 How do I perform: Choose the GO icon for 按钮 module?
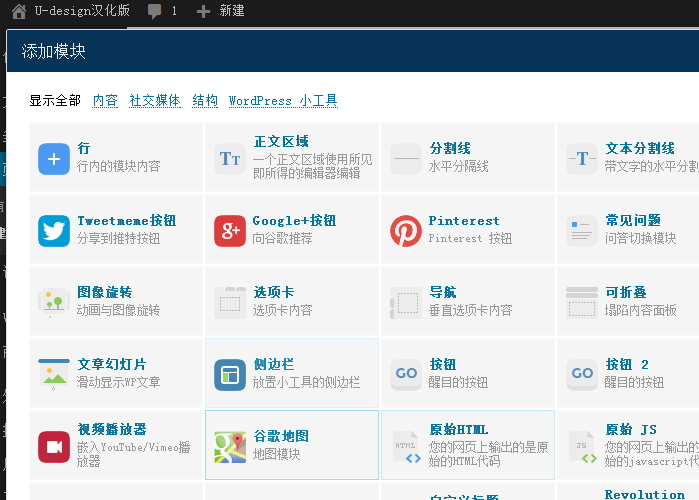[x=406, y=375]
